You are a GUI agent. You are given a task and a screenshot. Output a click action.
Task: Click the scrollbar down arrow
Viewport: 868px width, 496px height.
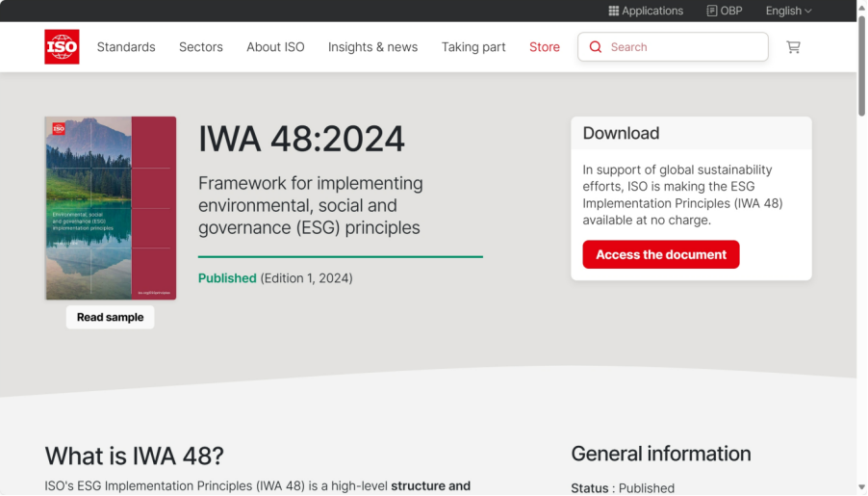(x=862, y=487)
